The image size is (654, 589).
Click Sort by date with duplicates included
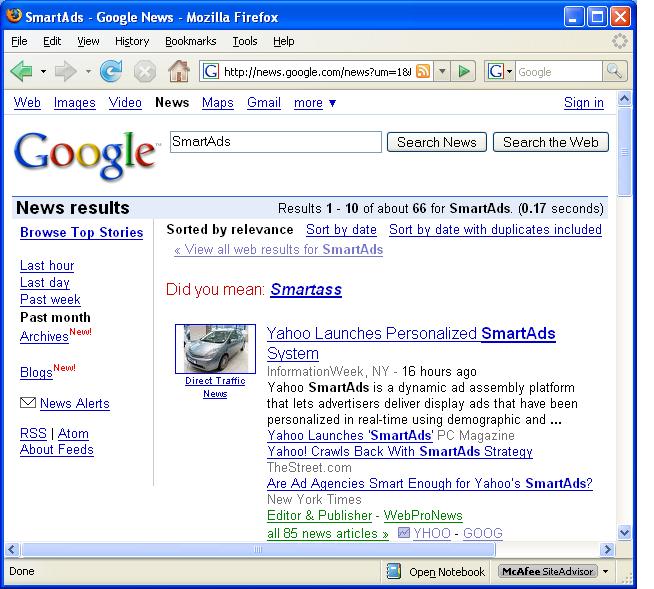pos(495,230)
